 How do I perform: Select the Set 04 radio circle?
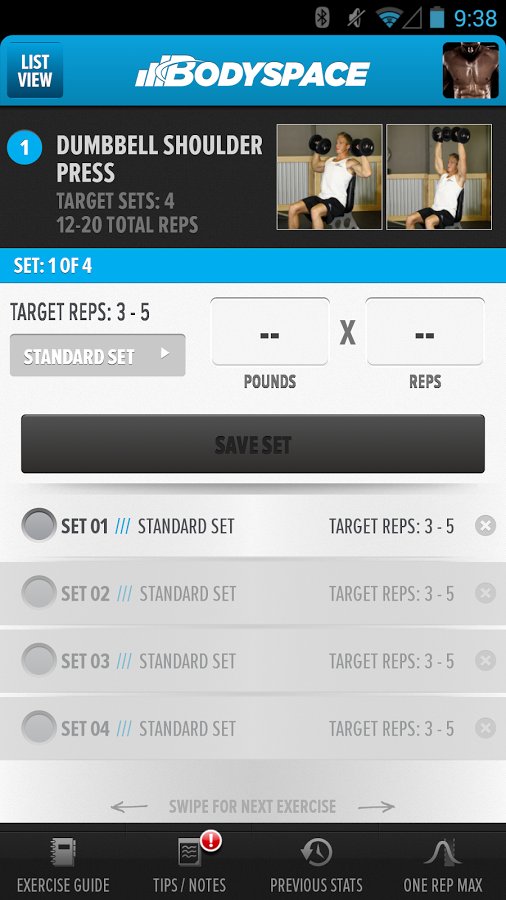pyautogui.click(x=38, y=727)
